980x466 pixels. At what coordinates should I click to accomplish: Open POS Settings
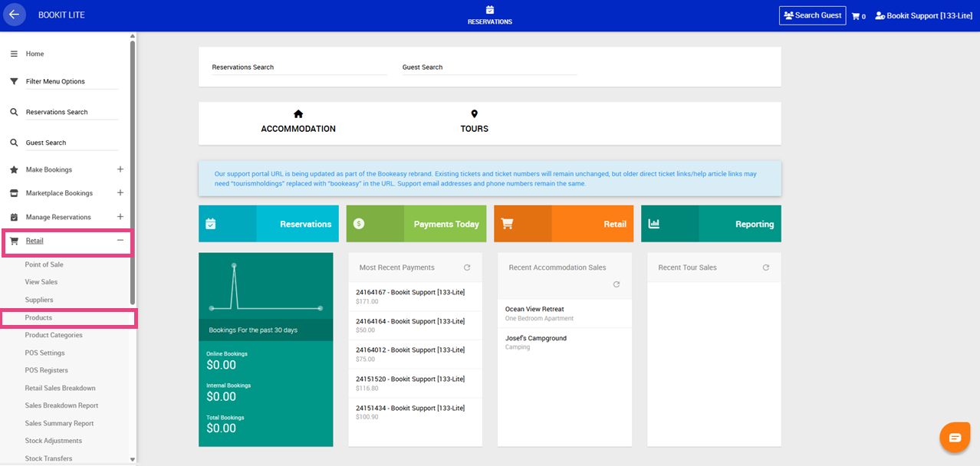coord(44,353)
